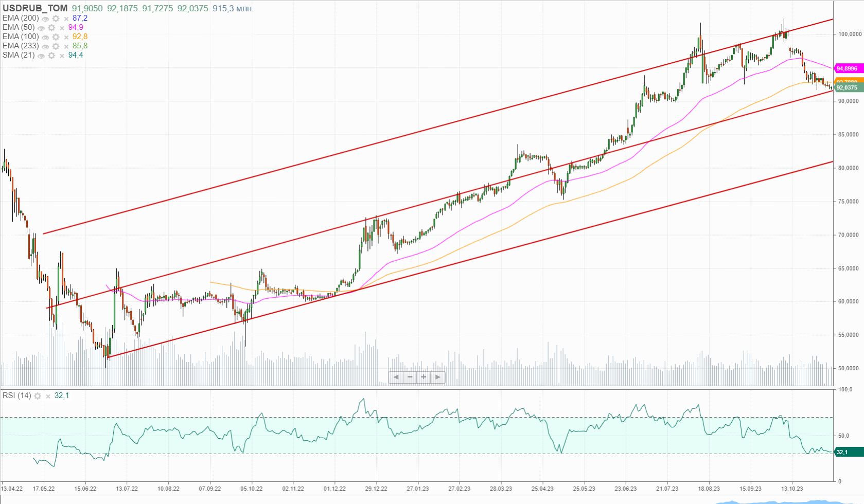Select the EMA (50) legend label

click(x=19, y=27)
